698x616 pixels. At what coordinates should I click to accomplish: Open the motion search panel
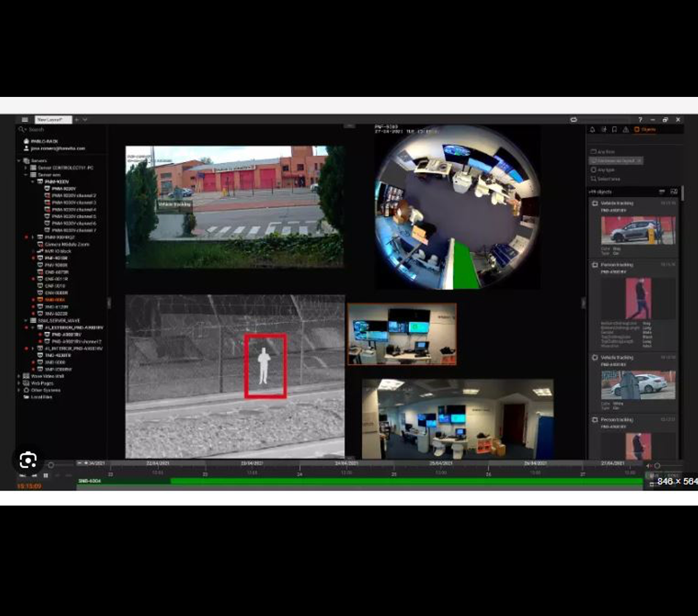(605, 129)
